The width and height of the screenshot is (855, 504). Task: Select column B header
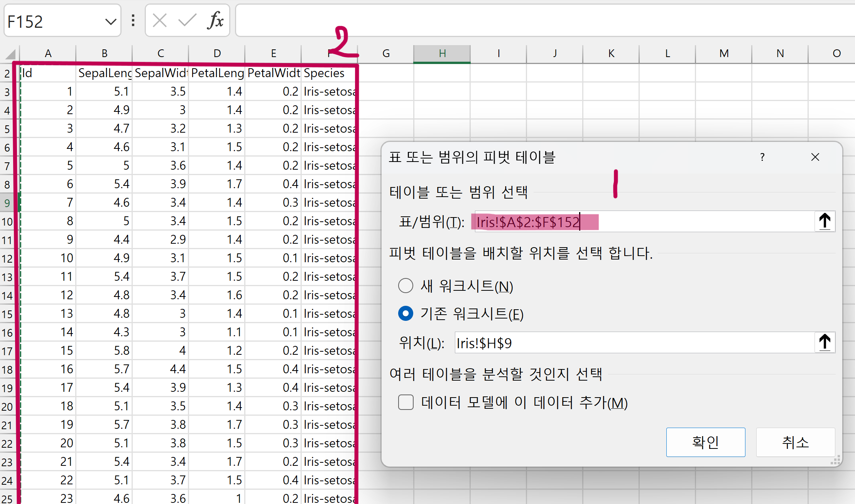(104, 54)
